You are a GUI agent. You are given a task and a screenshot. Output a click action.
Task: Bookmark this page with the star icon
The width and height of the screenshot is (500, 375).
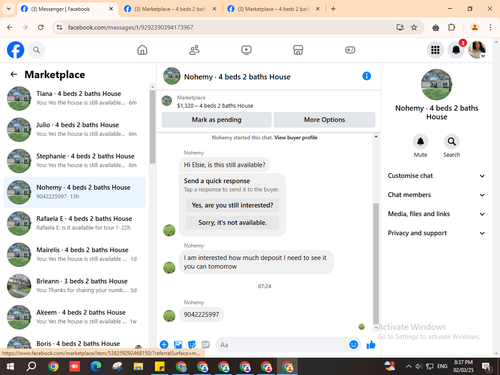tap(414, 27)
